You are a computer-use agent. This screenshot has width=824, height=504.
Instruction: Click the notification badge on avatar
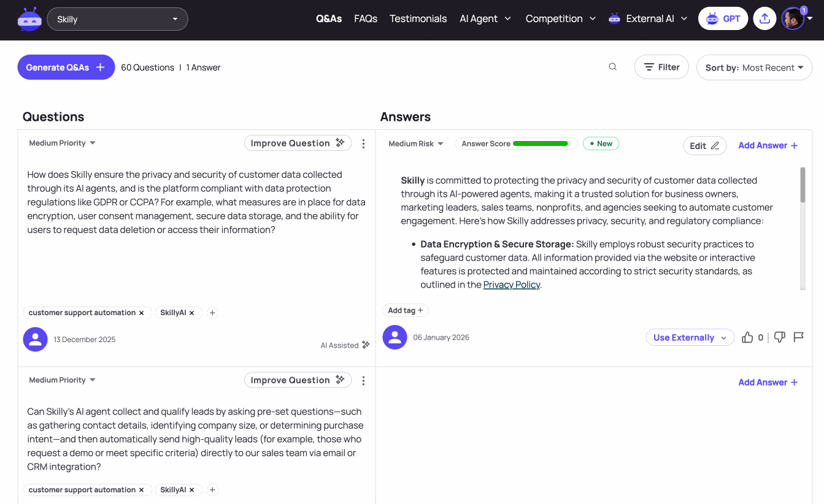pos(804,10)
